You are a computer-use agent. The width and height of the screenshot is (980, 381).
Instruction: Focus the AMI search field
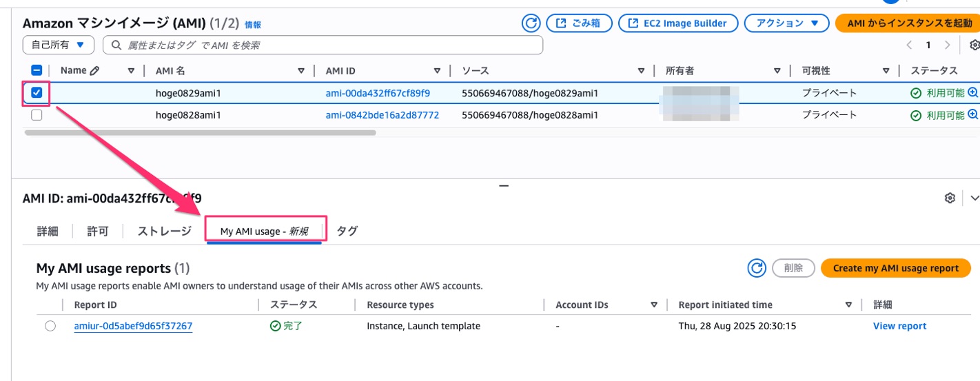[323, 45]
